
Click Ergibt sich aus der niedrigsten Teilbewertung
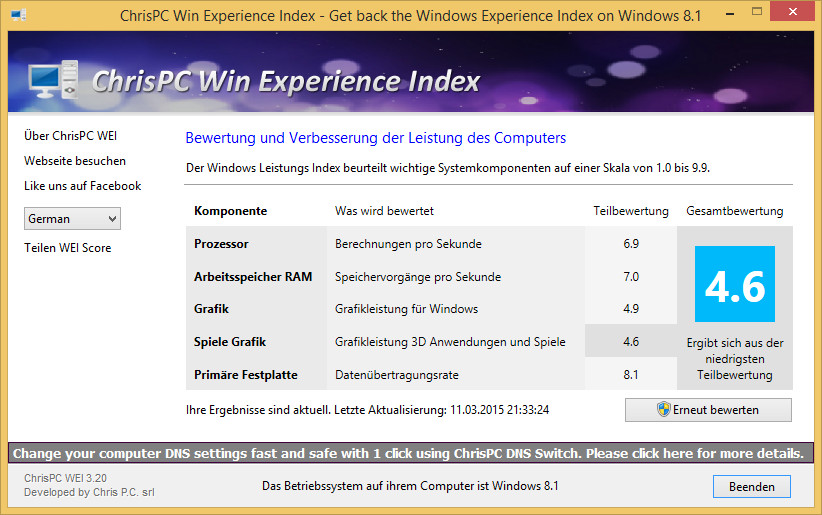pos(734,359)
